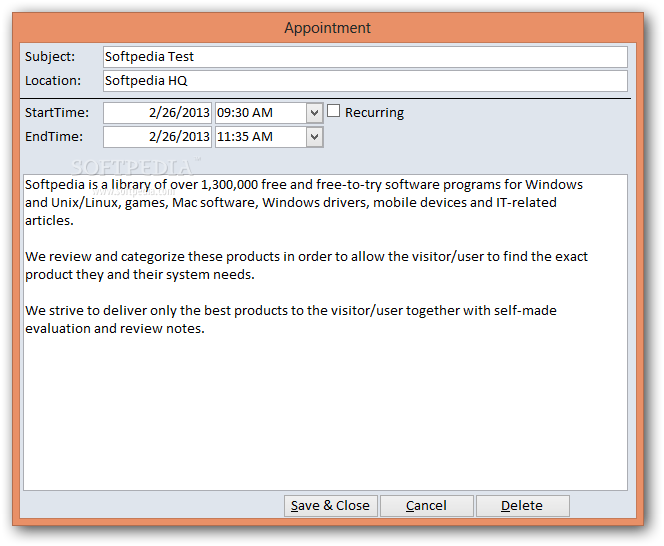Click the line starting 'We strive to deliver'
Image resolution: width=664 pixels, height=546 pixels.
point(290,310)
